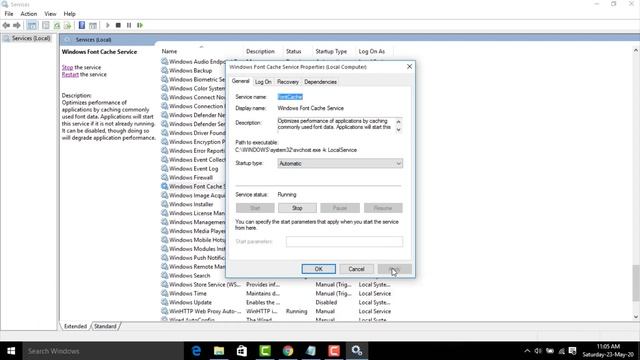Click the Properties sheet toolbar icon
Viewport: 640px width, 360px height.
46,25
